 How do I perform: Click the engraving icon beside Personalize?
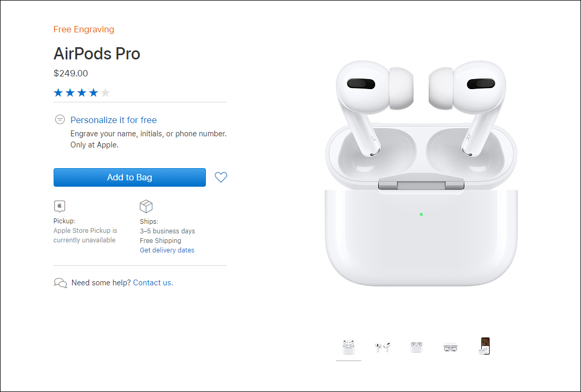coord(59,119)
